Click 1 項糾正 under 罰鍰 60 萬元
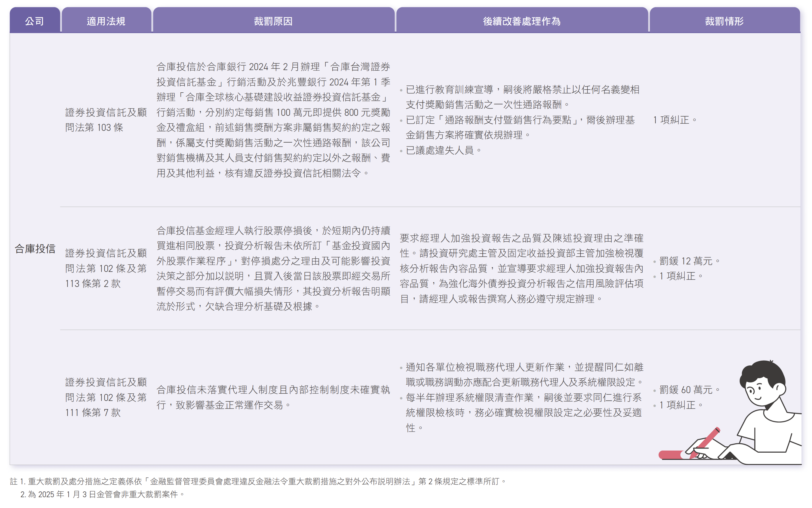This screenshot has height=508, width=812. (x=678, y=405)
